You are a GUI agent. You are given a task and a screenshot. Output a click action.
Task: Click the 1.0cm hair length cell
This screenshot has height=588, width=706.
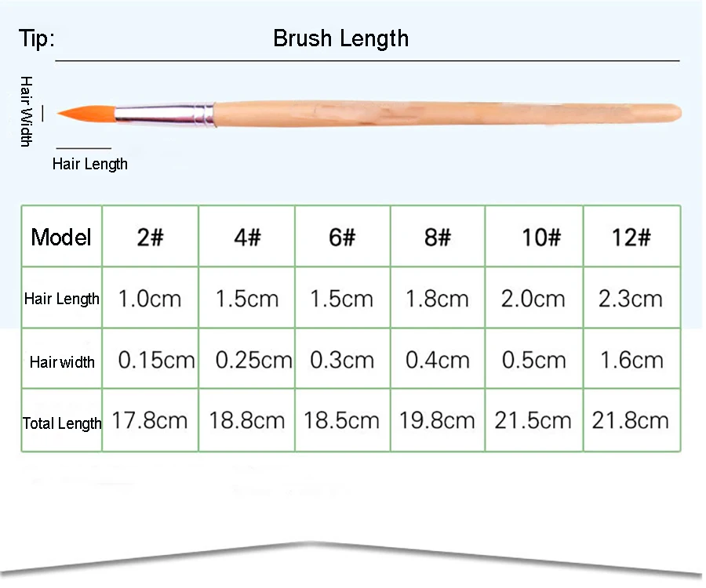click(x=150, y=299)
